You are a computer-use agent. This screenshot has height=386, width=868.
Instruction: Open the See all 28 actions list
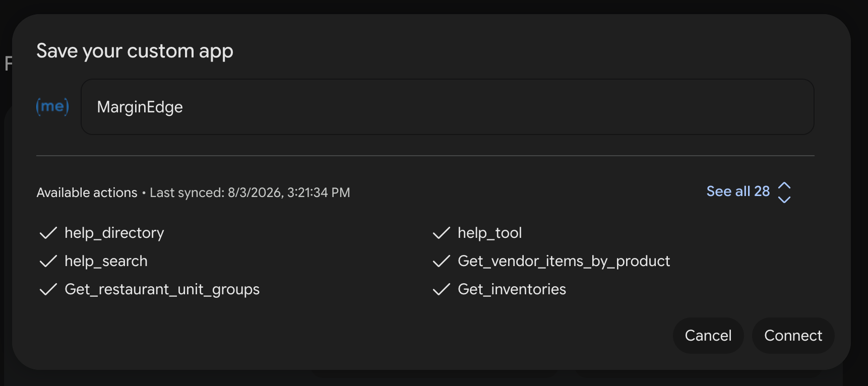coord(738,191)
